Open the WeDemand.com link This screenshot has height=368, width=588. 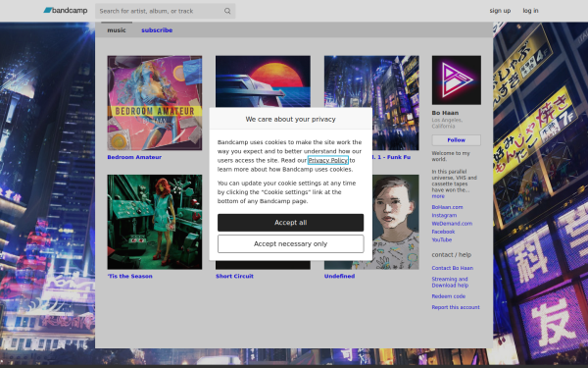coord(452,224)
